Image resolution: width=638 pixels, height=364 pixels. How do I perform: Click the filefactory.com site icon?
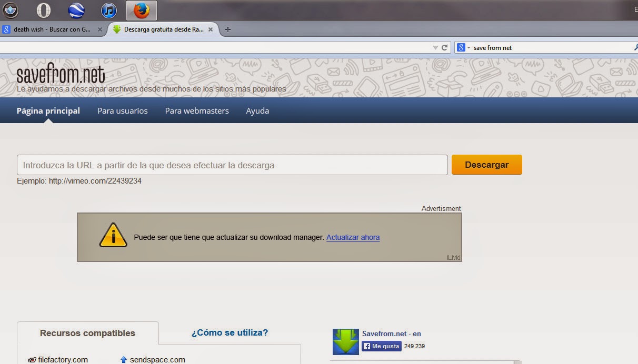click(32, 360)
